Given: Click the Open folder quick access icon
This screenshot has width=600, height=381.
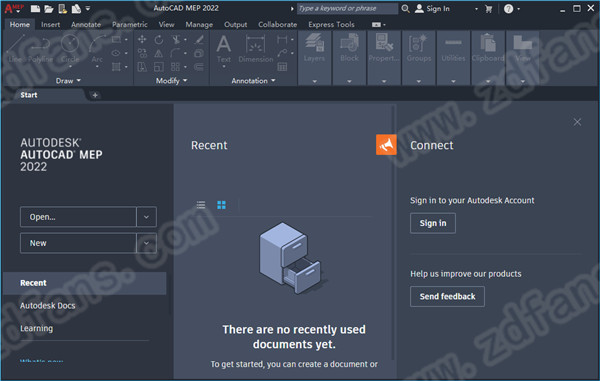Looking at the screenshot, I should pyautogui.click(x=49, y=8).
